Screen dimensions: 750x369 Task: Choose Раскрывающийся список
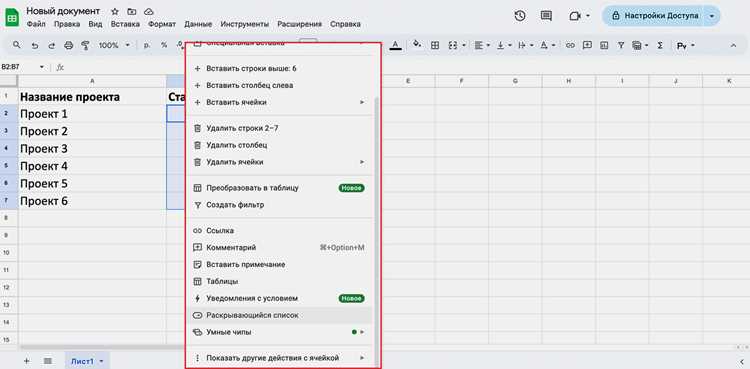pyautogui.click(x=279, y=315)
